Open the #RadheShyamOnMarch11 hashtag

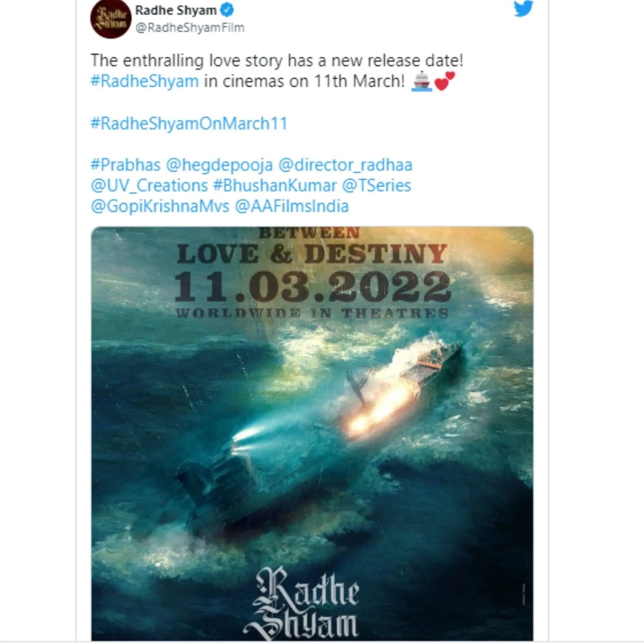(x=189, y=124)
